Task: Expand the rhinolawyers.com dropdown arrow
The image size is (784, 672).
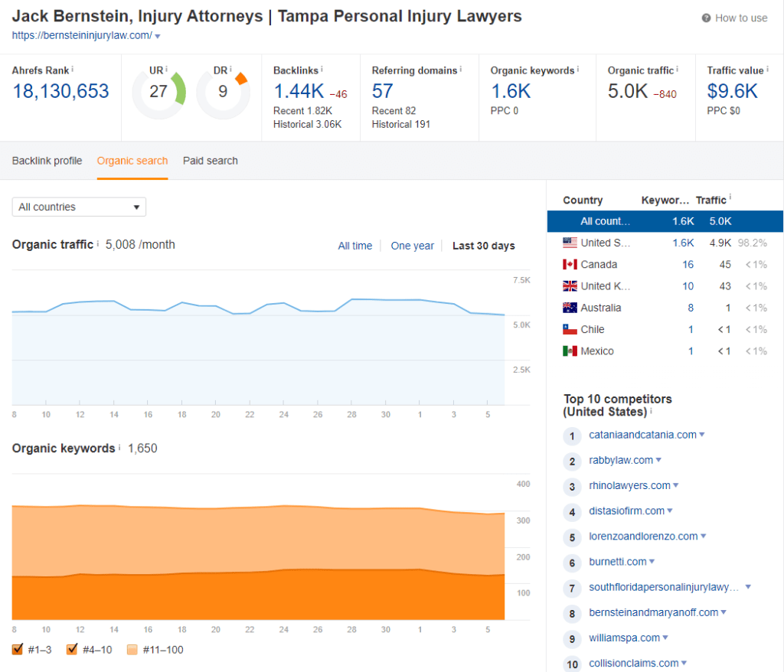Action: click(x=676, y=485)
